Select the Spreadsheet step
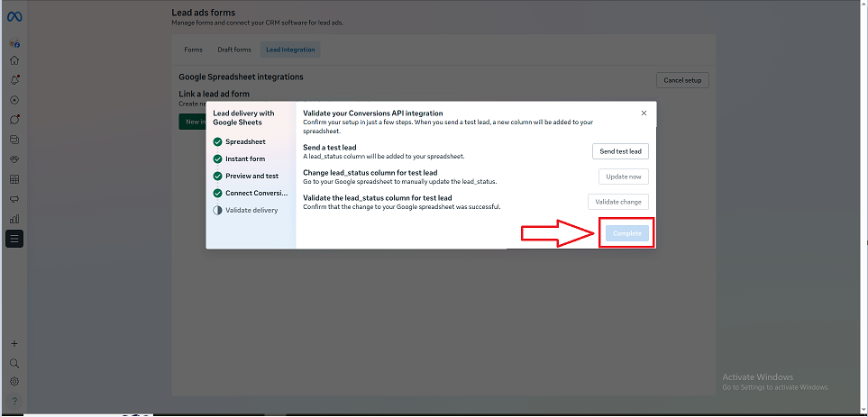This screenshot has height=417, width=868. click(245, 141)
